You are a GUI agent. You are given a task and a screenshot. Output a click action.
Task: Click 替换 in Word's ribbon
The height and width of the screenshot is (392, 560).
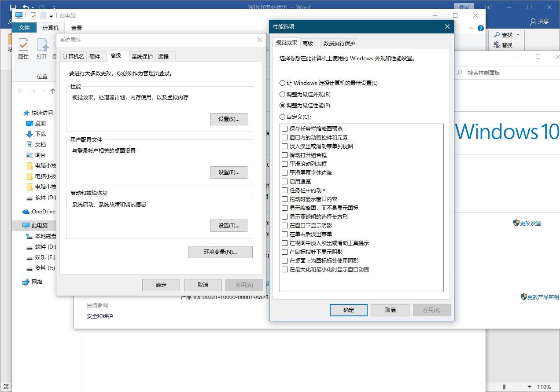(503, 45)
